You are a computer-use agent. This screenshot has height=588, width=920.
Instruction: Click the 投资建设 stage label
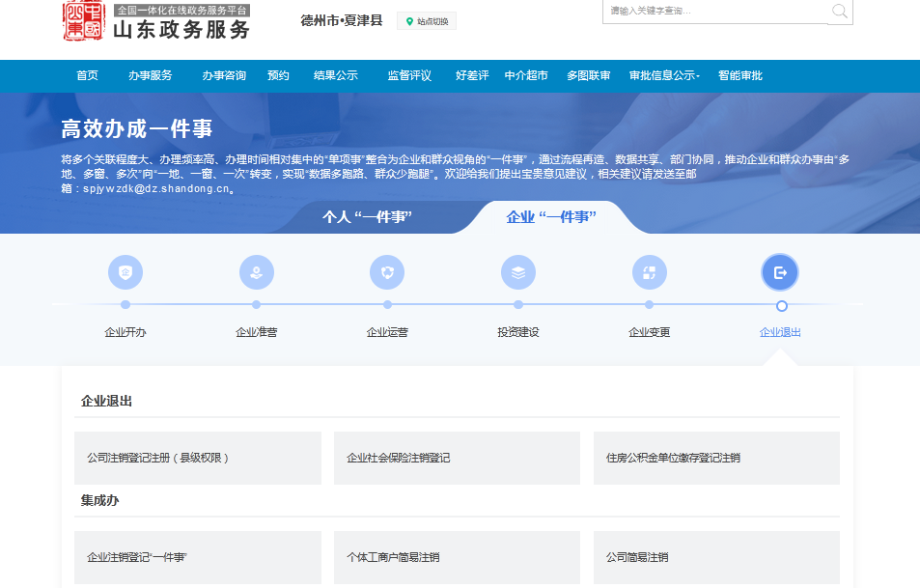click(518, 332)
